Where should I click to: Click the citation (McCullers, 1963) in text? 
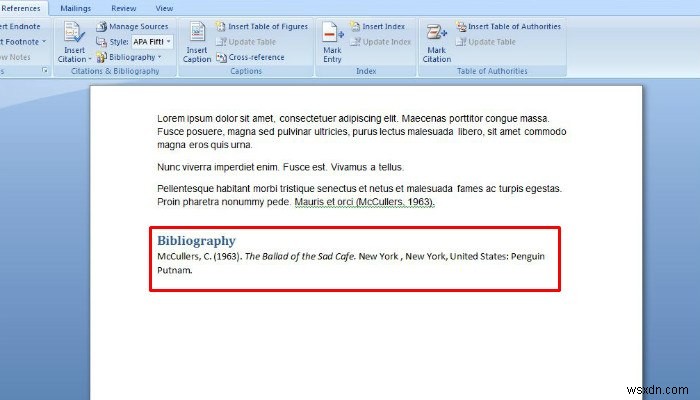tap(394, 202)
